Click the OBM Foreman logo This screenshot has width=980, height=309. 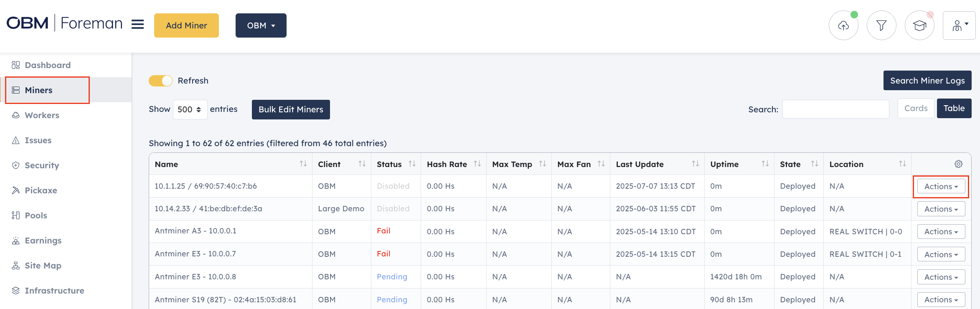tap(64, 23)
